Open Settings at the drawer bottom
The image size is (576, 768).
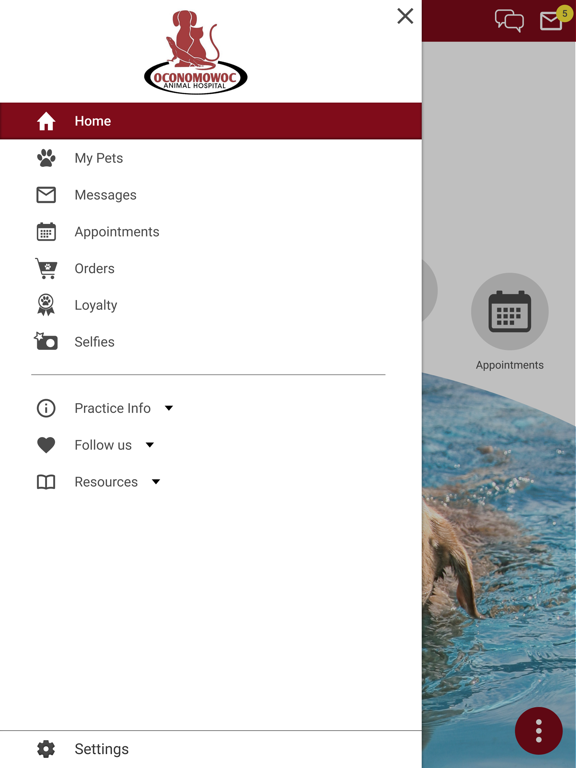click(x=211, y=749)
